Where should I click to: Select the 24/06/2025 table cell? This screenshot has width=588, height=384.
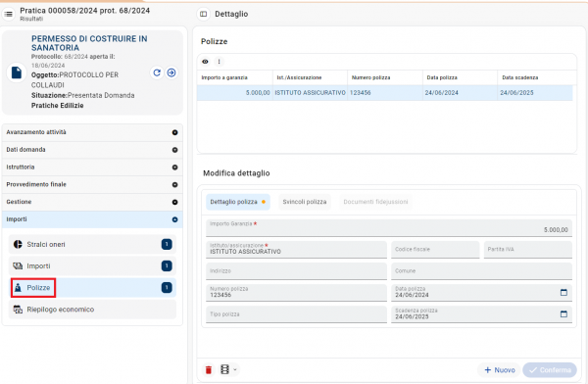coord(535,93)
